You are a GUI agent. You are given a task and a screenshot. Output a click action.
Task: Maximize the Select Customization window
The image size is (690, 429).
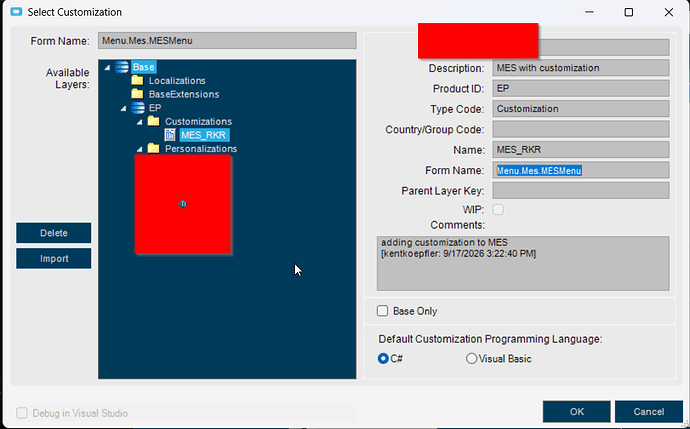pos(629,12)
